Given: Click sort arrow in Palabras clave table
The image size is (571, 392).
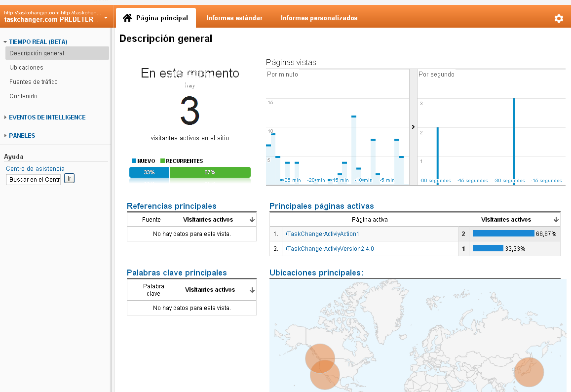Looking at the screenshot, I should [x=252, y=290].
